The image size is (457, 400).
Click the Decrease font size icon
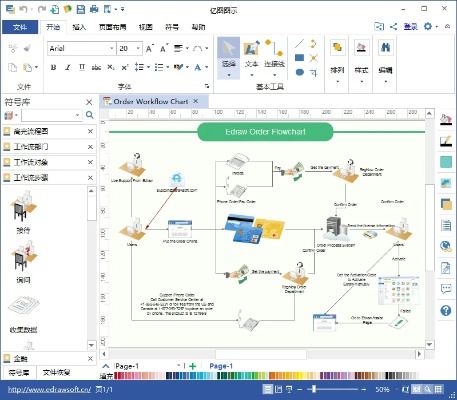point(164,49)
